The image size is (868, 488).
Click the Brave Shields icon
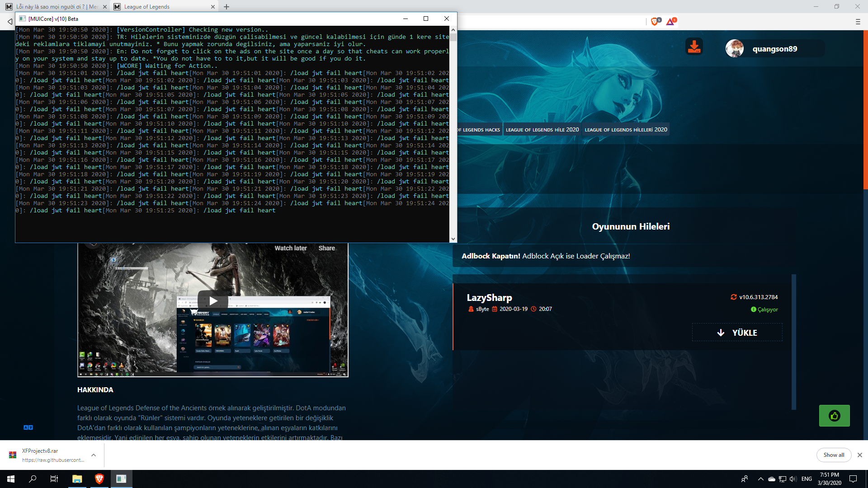click(654, 21)
